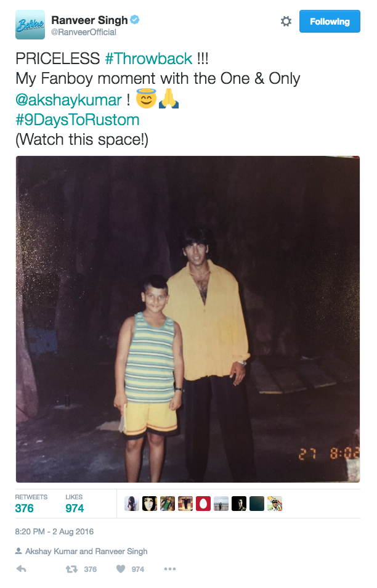The image size is (377, 588).
Task: Open the #9DaysToRustom hashtag
Action: point(78,120)
